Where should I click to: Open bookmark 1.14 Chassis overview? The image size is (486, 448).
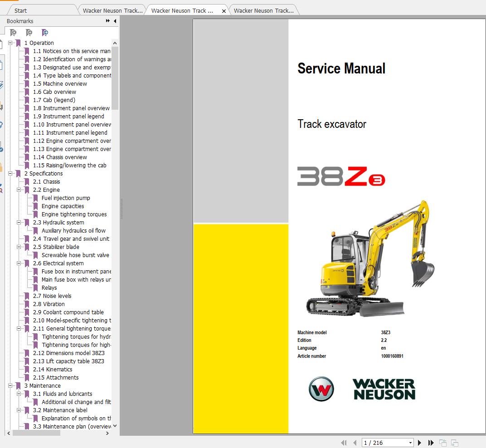coord(60,157)
